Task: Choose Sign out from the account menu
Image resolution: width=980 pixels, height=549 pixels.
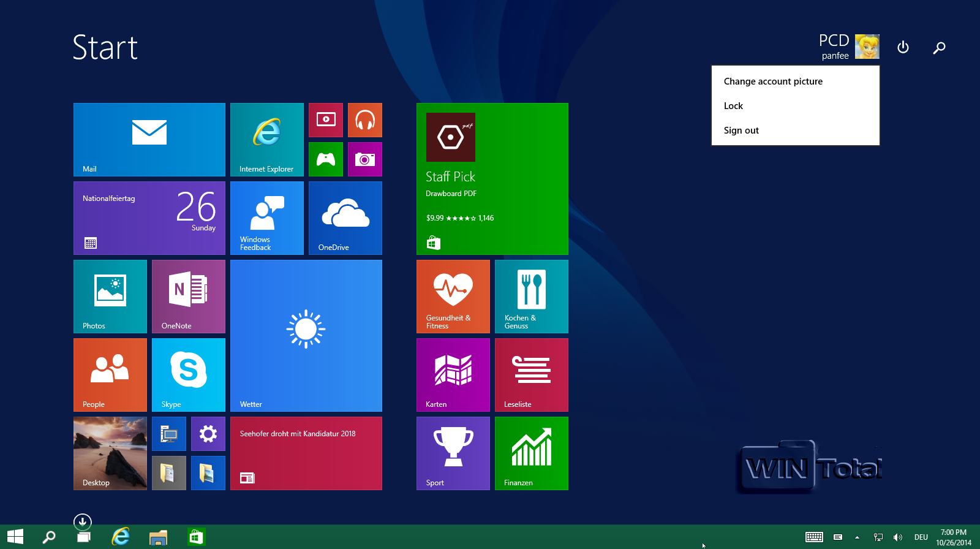Action: pos(795,131)
